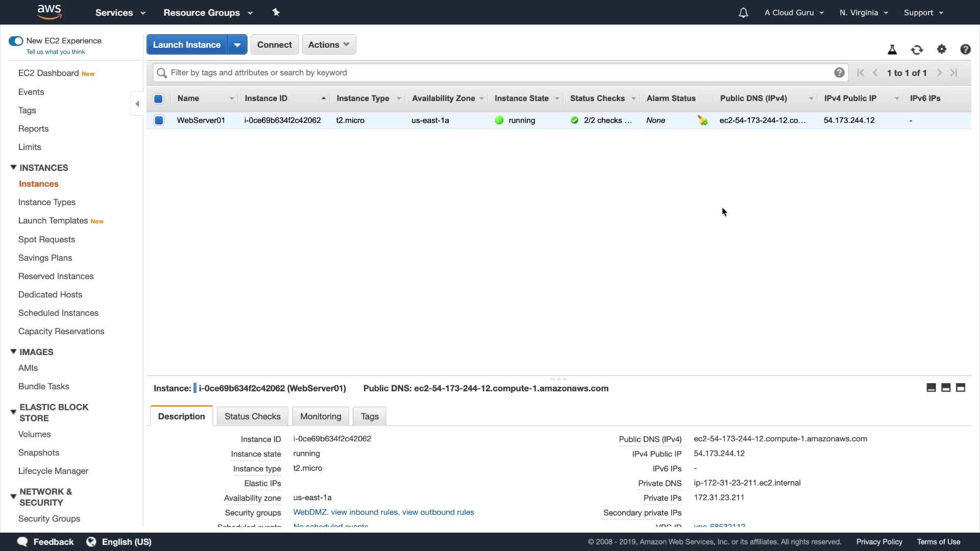Viewport: 980px width, 551px height.
Task: Toggle the New EC2 Experience switch
Action: [x=16, y=41]
